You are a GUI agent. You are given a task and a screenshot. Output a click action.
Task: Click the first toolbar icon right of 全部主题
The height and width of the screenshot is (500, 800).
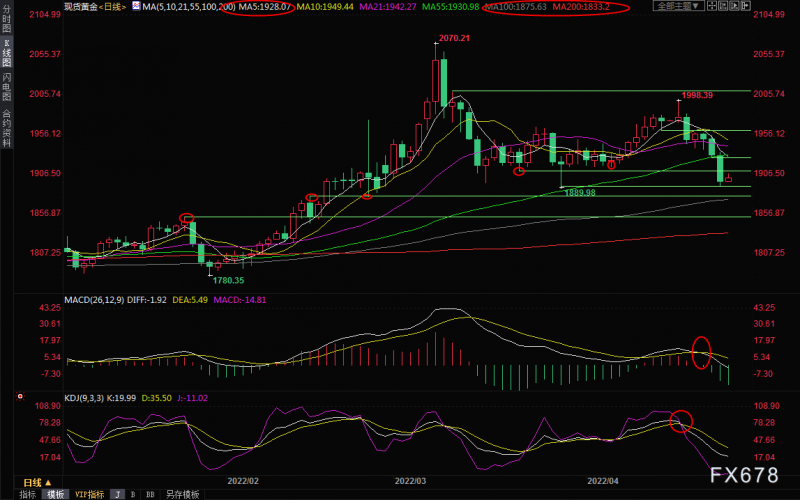pos(714,7)
